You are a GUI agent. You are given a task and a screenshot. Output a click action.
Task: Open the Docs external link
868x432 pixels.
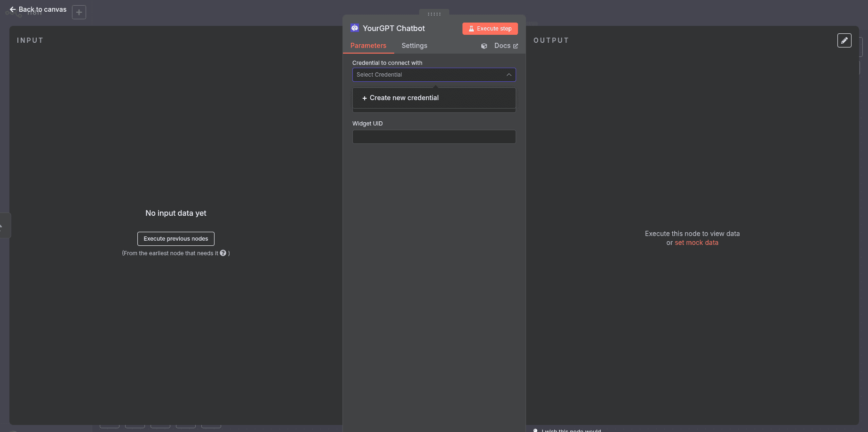click(506, 46)
